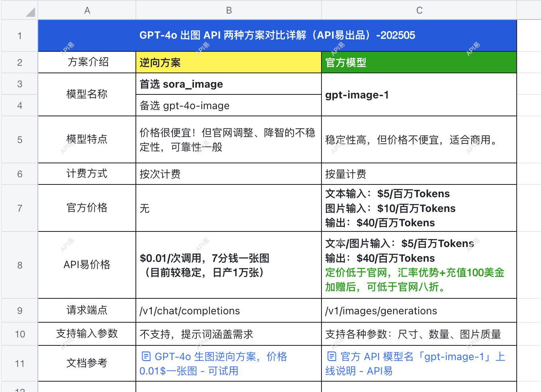
Task: Click the /v1/images/generations endpoint cell
Action: pyautogui.click(x=419, y=310)
